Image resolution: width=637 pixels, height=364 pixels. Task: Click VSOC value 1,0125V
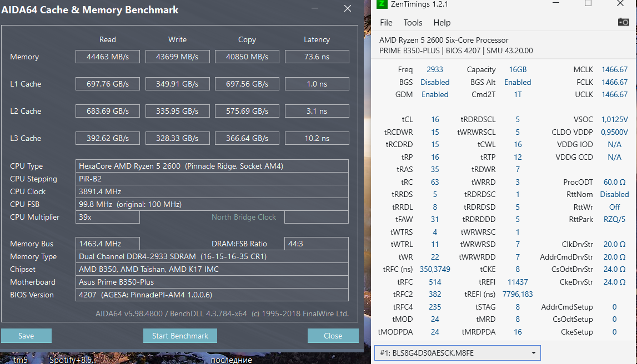(x=614, y=119)
